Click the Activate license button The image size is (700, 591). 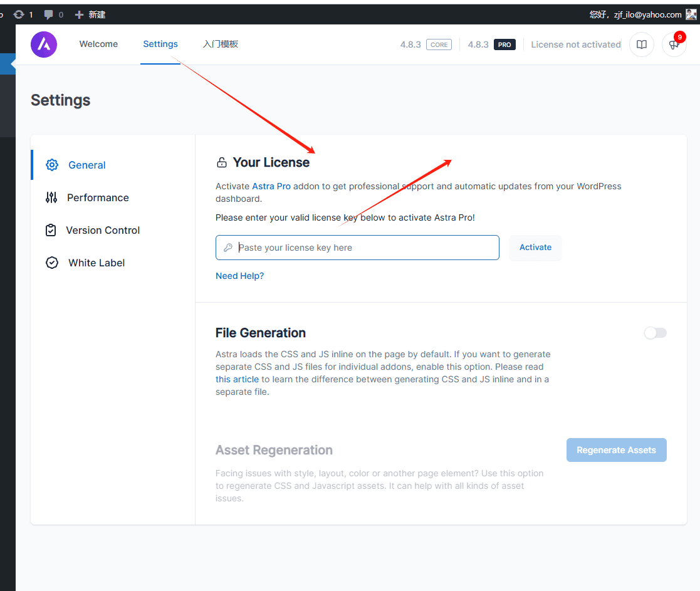pyautogui.click(x=535, y=248)
